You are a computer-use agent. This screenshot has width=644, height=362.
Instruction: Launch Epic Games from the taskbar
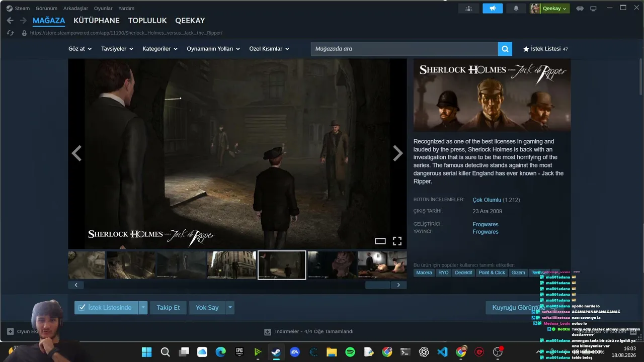pyautogui.click(x=239, y=352)
